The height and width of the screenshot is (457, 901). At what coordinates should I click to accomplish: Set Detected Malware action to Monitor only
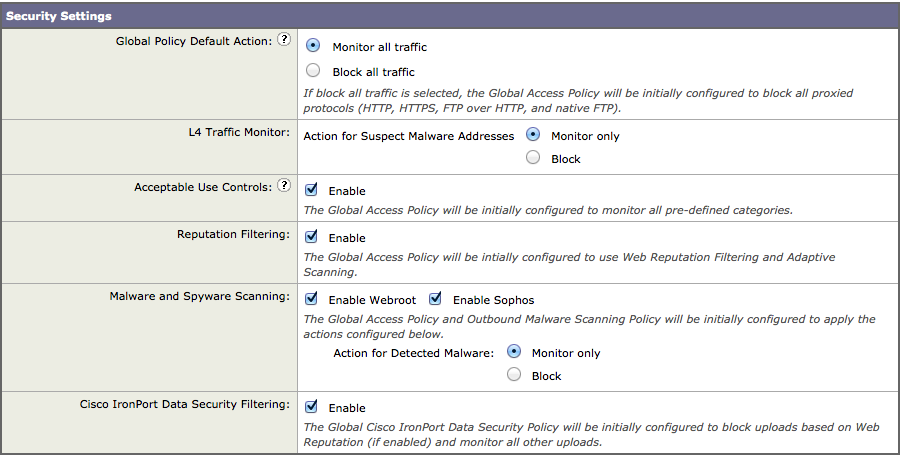(514, 352)
